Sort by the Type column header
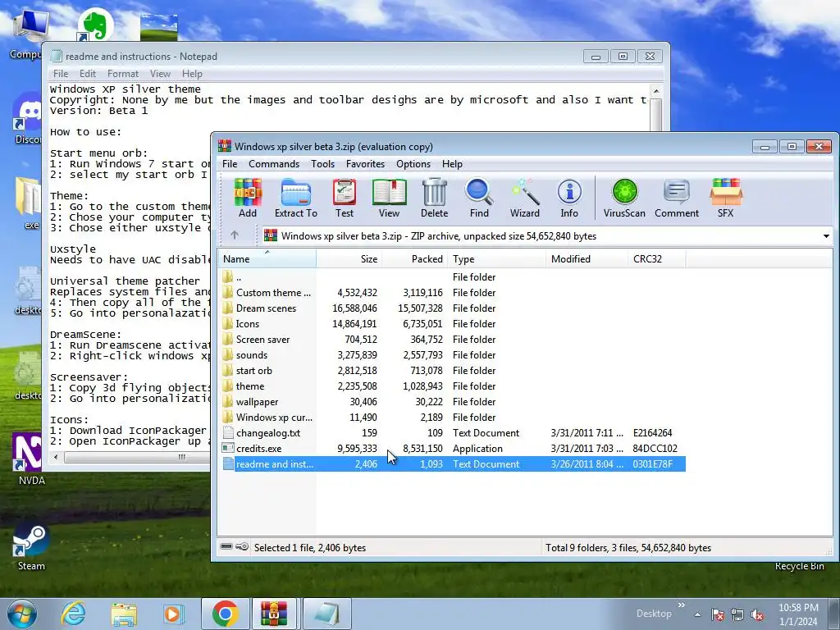The width and height of the screenshot is (840, 630). [496, 258]
